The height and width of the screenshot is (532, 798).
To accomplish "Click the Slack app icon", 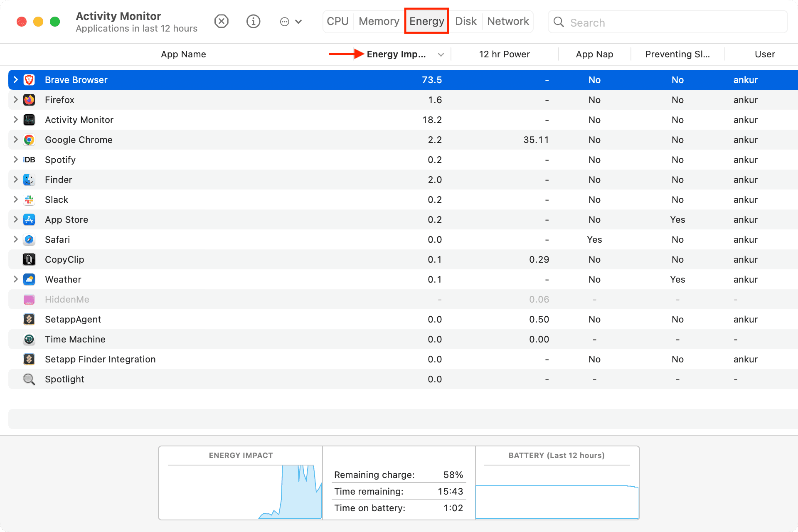I will tap(30, 199).
